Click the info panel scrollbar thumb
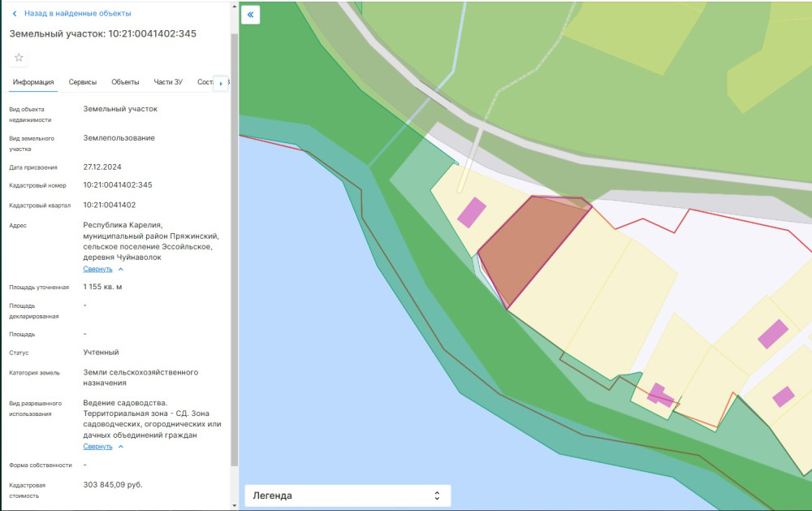The image size is (812, 511). (235, 244)
